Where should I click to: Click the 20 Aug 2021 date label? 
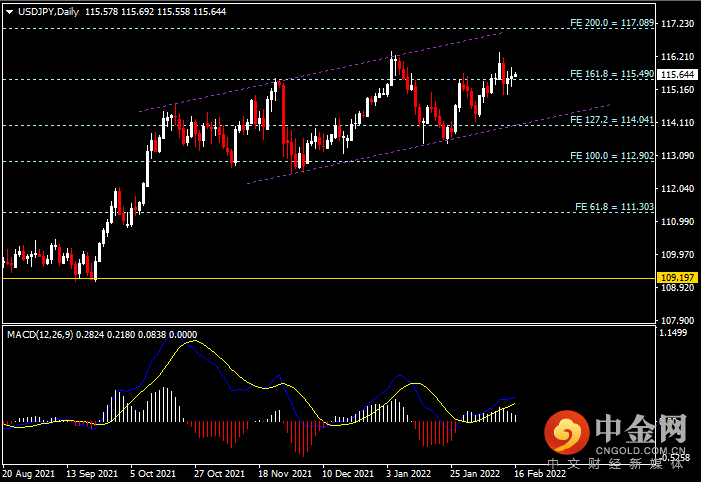pos(29,474)
